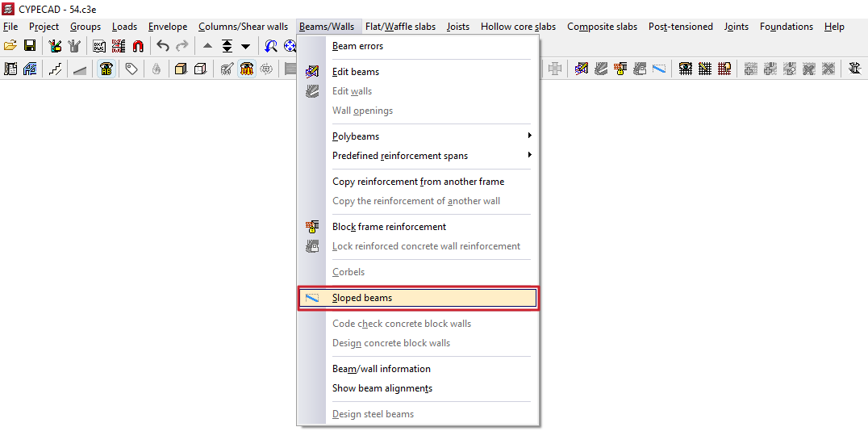The width and height of the screenshot is (868, 448).
Task: Click the black column symbol at toolbar end
Action: point(855,69)
